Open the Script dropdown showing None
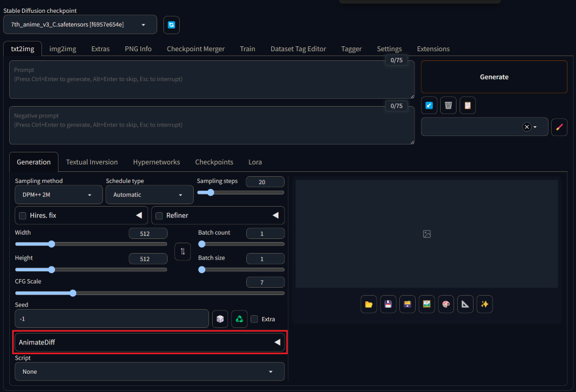Screen dimensions: 576x392 (x=149, y=371)
